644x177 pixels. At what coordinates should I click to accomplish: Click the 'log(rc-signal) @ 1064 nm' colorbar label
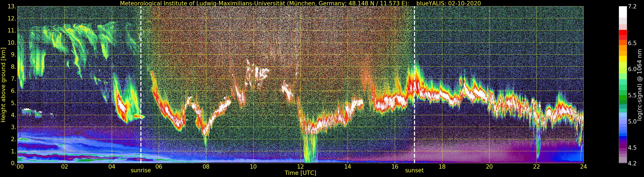(x=640, y=85)
